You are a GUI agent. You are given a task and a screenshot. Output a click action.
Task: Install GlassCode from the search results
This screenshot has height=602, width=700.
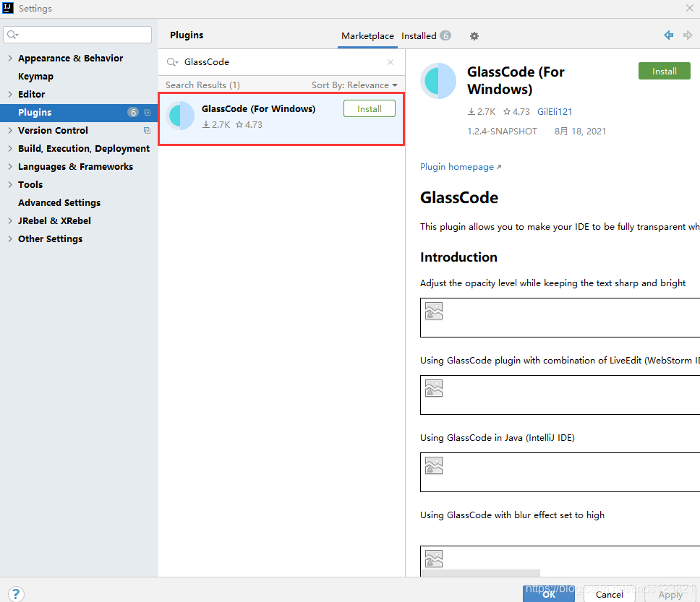tap(370, 108)
